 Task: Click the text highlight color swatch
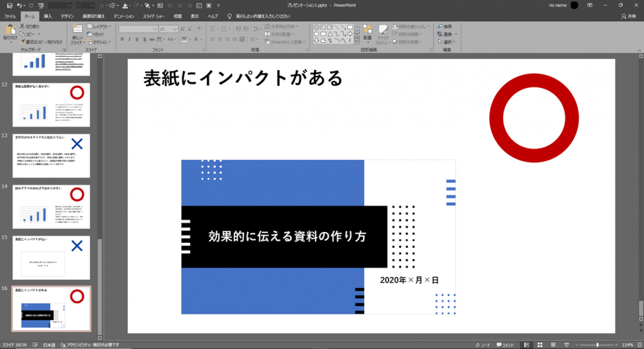(184, 40)
